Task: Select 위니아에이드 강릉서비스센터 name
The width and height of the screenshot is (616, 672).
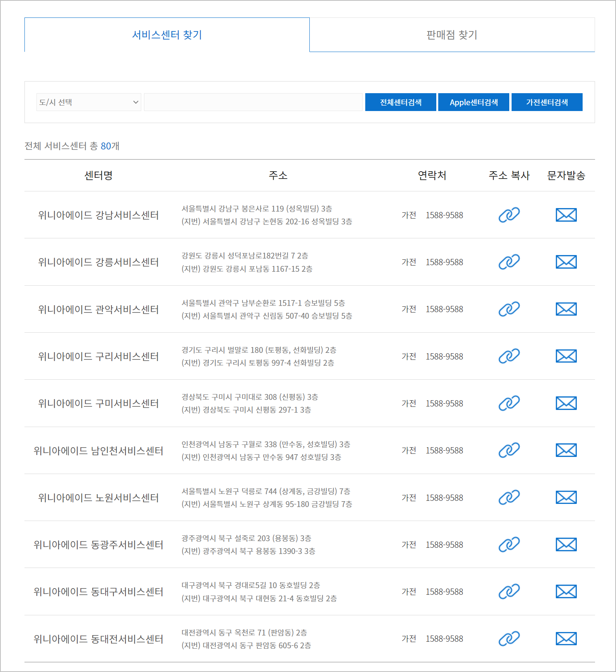Action: coord(98,262)
